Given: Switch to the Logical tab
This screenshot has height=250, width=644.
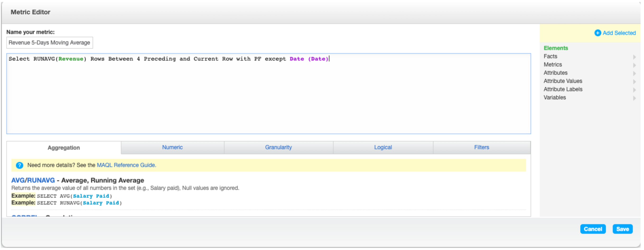Looking at the screenshot, I should [x=383, y=147].
